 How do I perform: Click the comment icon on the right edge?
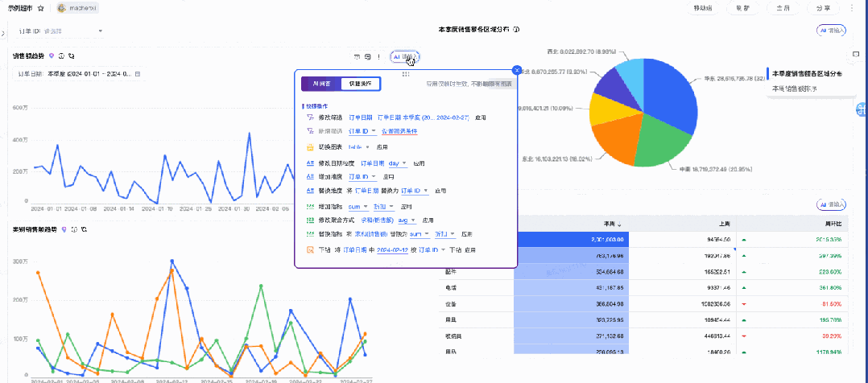[x=859, y=112]
